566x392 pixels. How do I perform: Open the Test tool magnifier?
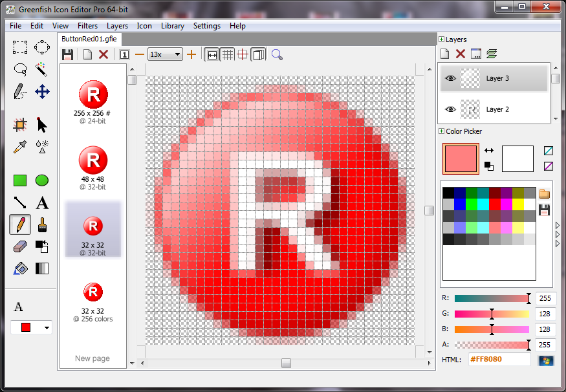point(277,54)
